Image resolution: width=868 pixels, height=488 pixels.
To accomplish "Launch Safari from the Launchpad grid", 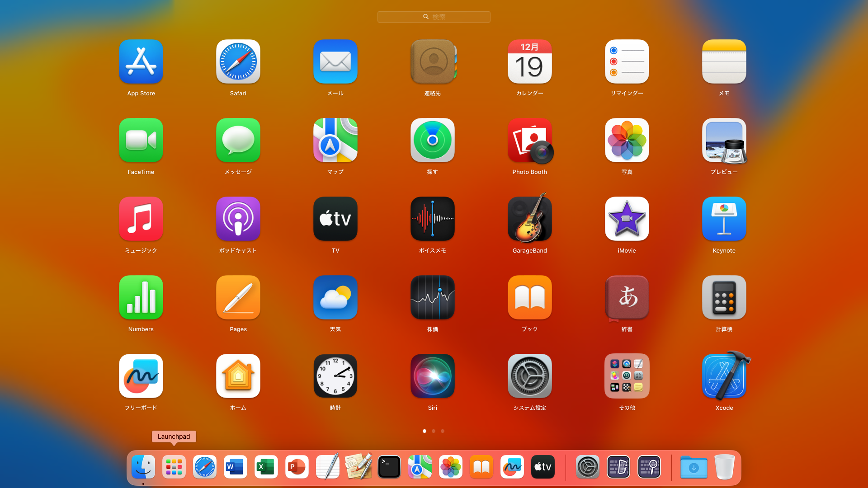I will (238, 61).
